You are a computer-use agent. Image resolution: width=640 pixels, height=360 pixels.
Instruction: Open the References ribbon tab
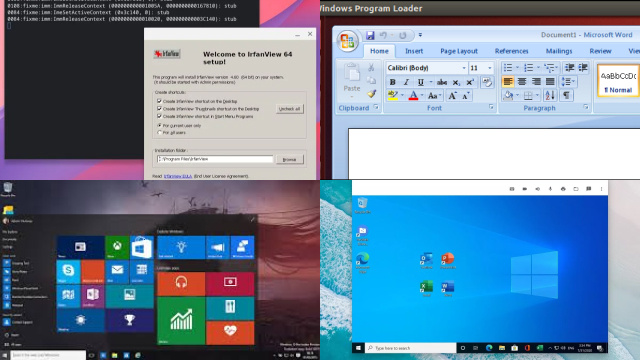click(511, 51)
